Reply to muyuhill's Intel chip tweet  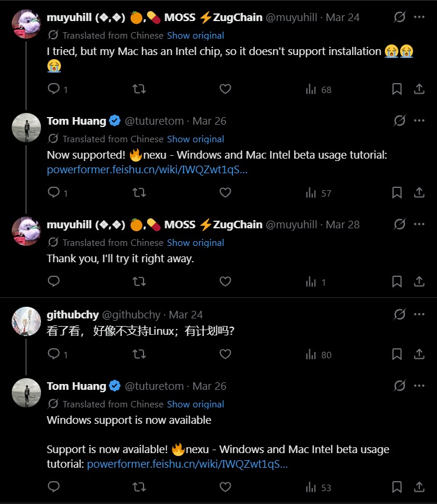(x=54, y=90)
